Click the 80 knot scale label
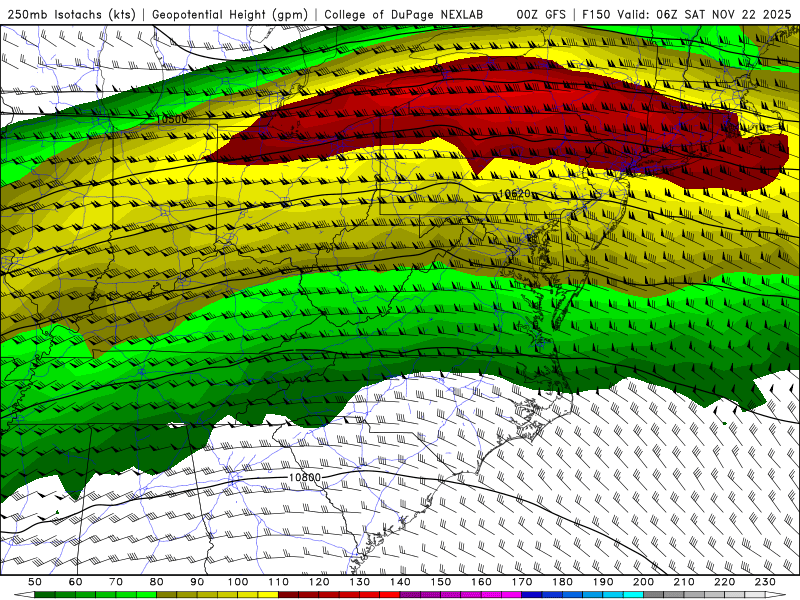800x600 pixels. (157, 582)
